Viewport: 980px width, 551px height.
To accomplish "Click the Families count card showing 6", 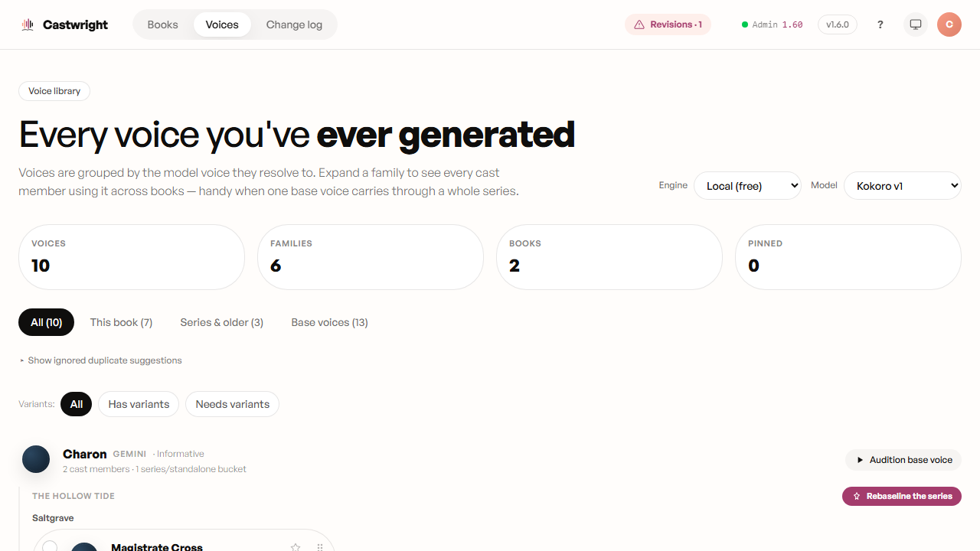I will click(371, 257).
